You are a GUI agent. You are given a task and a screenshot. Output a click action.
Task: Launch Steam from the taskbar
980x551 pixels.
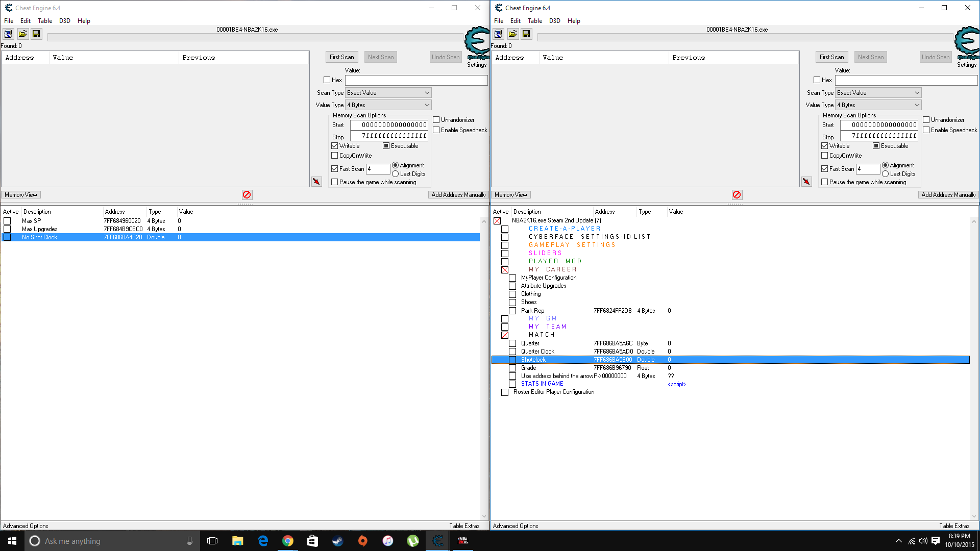coord(337,541)
